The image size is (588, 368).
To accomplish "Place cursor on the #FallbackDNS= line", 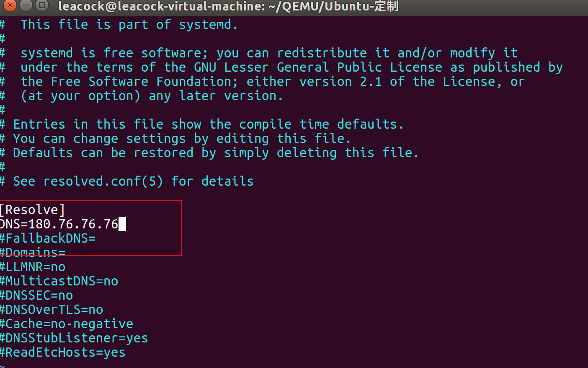I will [x=47, y=238].
